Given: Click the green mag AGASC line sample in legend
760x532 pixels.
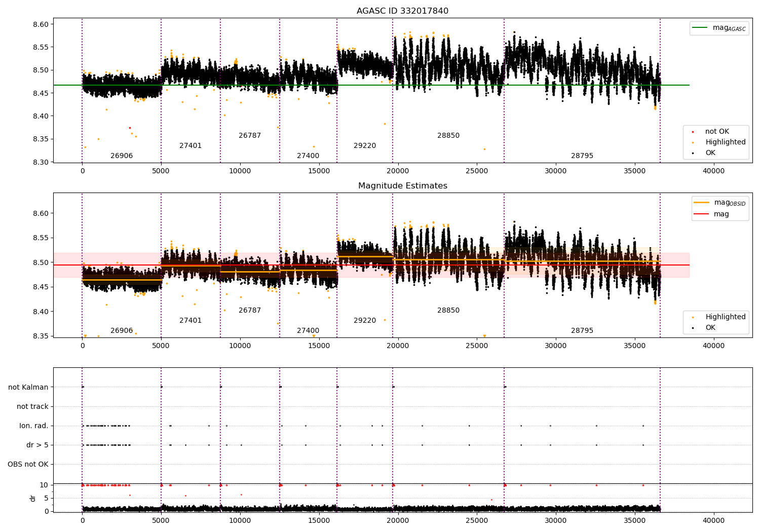Looking at the screenshot, I should pyautogui.click(x=700, y=28).
